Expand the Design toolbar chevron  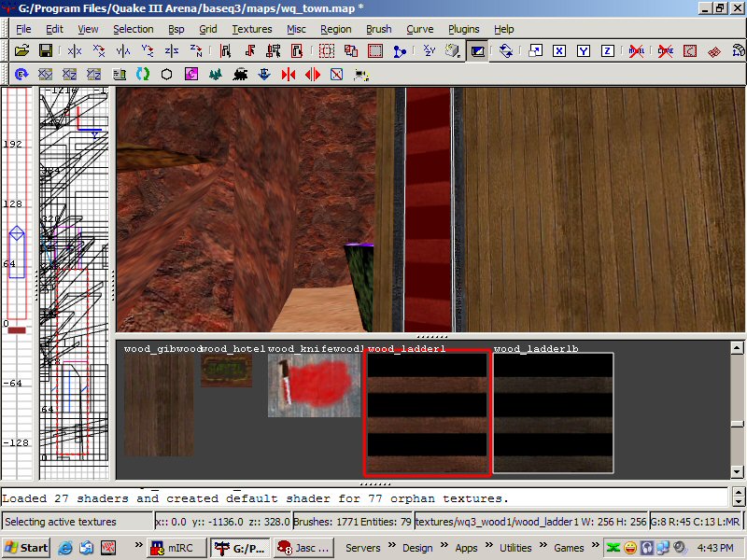coord(444,545)
